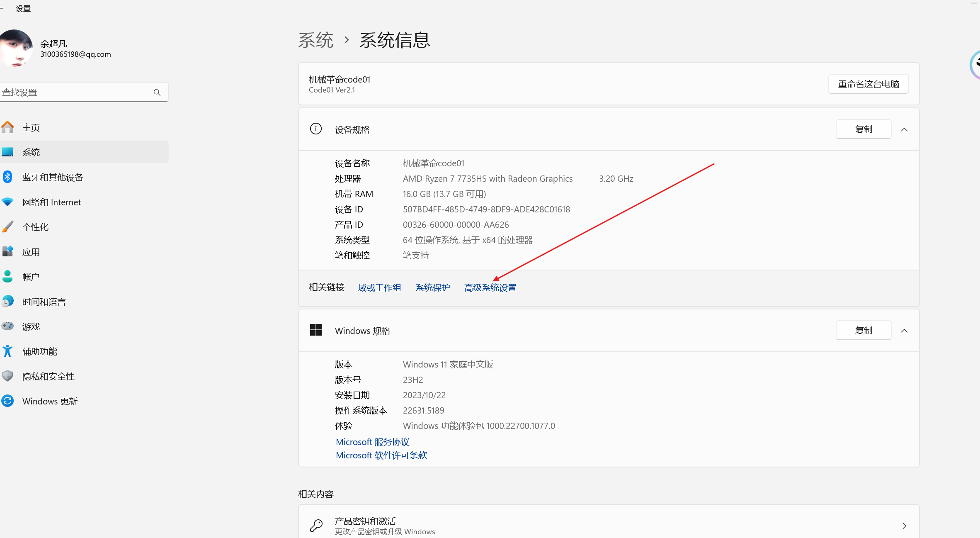The image size is (980, 538).
Task: Open Windows 更新 page
Action: pos(50,401)
